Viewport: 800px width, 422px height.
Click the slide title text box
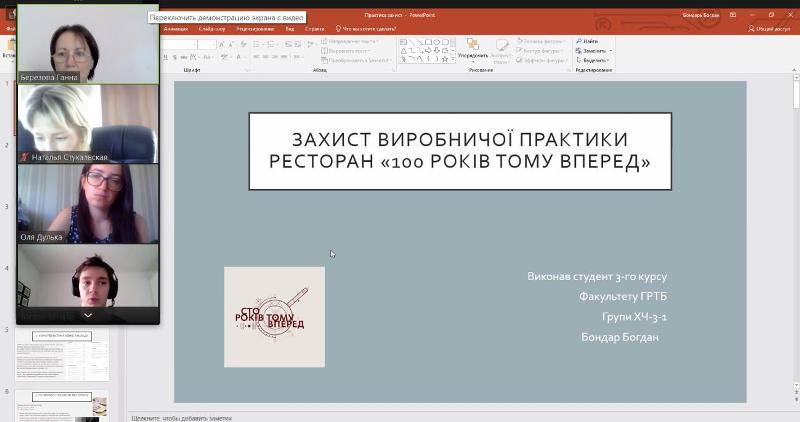460,150
